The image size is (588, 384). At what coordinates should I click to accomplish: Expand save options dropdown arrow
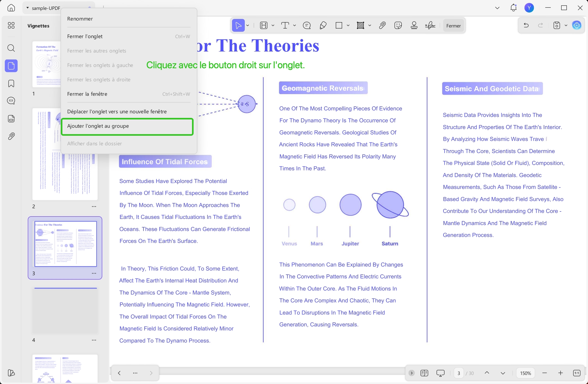pyautogui.click(x=566, y=25)
